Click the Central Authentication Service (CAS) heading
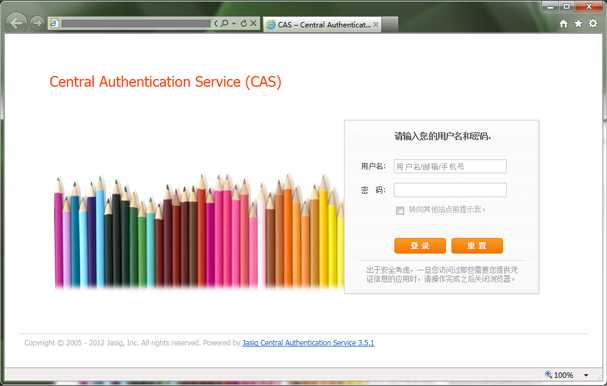The width and height of the screenshot is (607, 386). pos(165,82)
